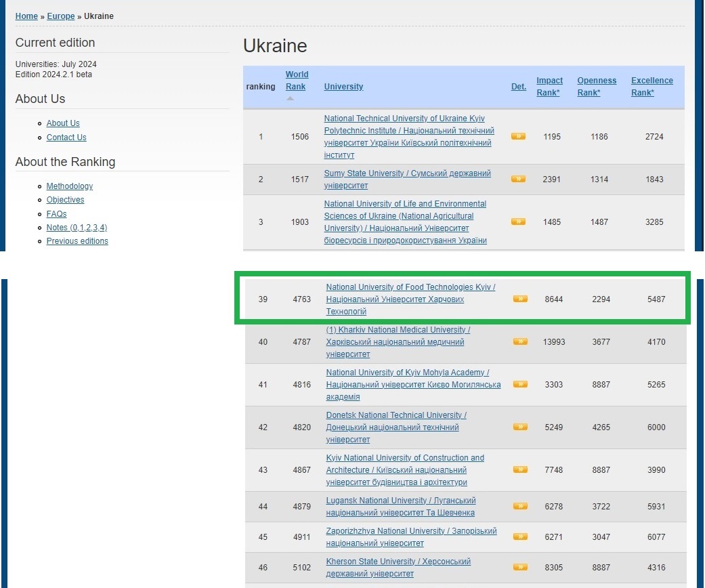Image resolution: width=705 pixels, height=588 pixels.
Task: Click details icon for Kherson State University
Action: click(520, 567)
